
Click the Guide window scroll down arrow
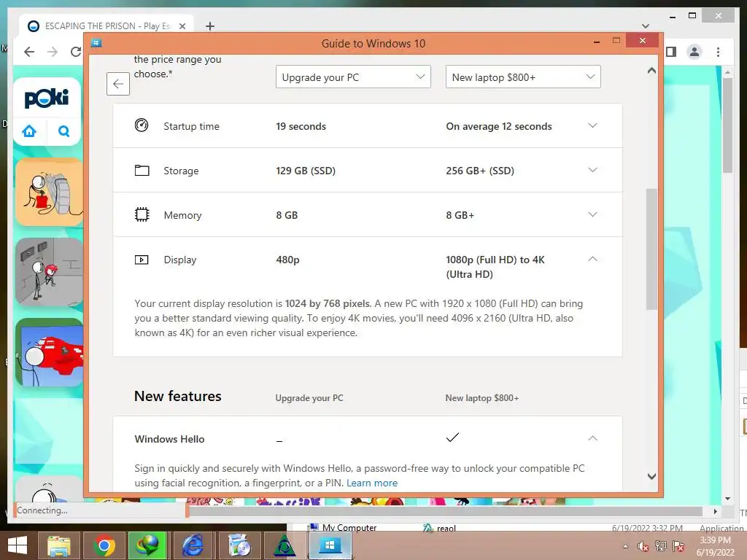pos(651,476)
